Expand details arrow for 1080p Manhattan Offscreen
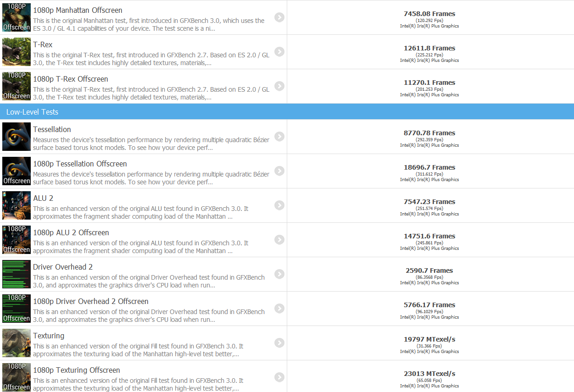This screenshot has width=574, height=392. pos(279,17)
